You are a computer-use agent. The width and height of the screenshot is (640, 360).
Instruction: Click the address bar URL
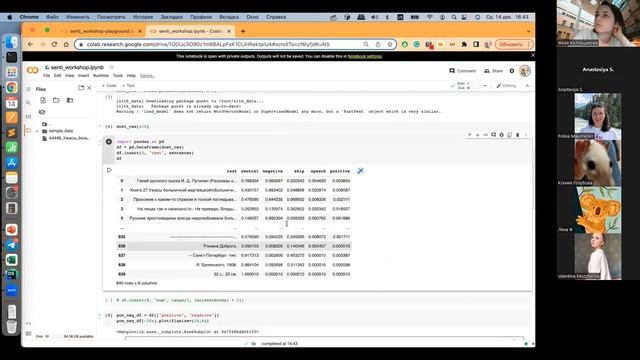click(208, 44)
